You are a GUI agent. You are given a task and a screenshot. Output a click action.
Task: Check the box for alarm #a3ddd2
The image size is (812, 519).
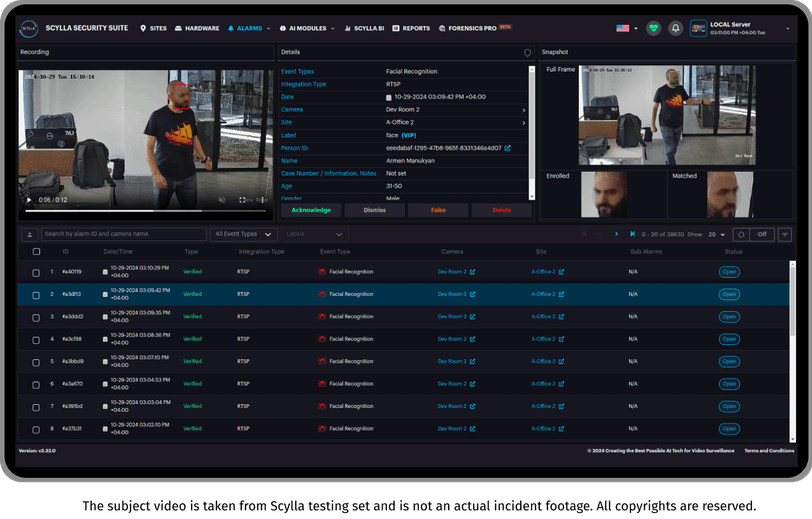point(36,318)
